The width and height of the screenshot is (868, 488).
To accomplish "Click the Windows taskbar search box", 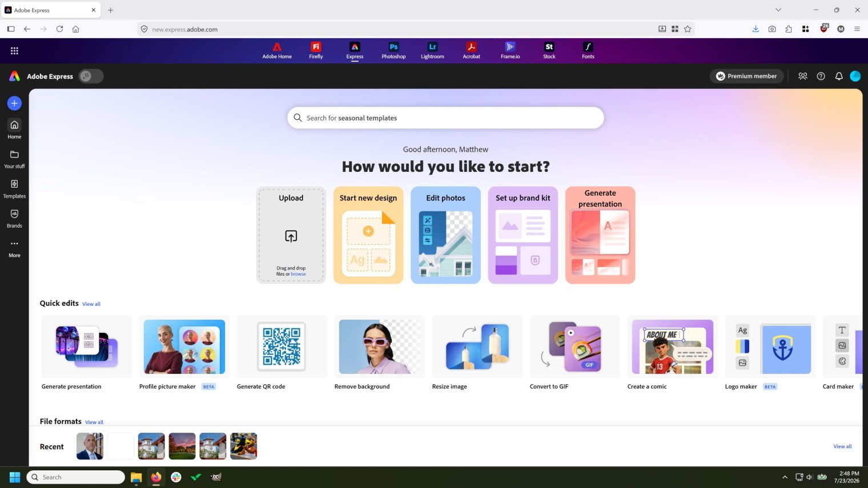I will coord(76,477).
